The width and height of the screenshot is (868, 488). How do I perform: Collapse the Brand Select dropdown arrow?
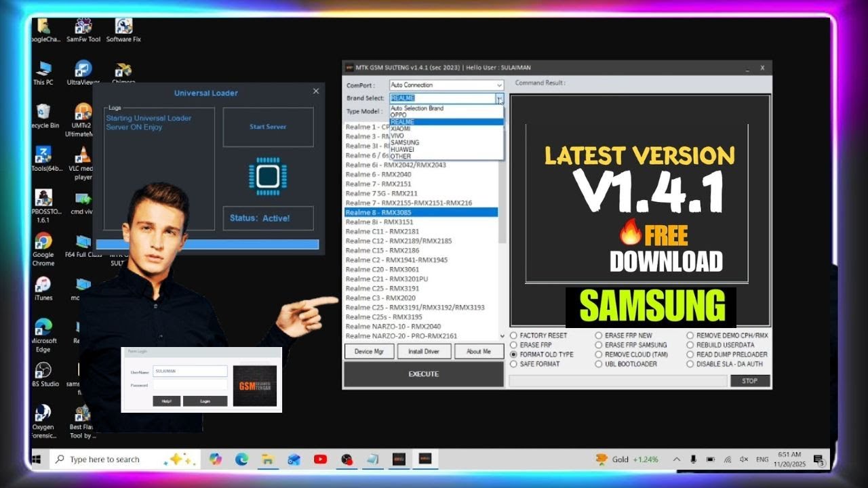point(500,98)
